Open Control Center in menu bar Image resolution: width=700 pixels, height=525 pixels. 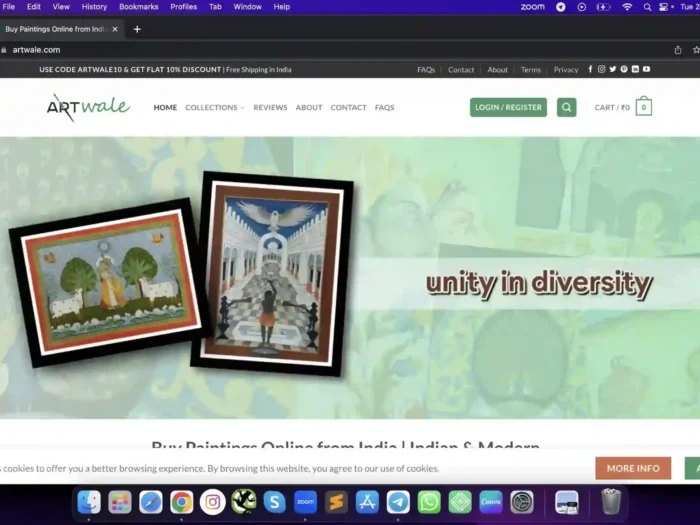coord(663,7)
